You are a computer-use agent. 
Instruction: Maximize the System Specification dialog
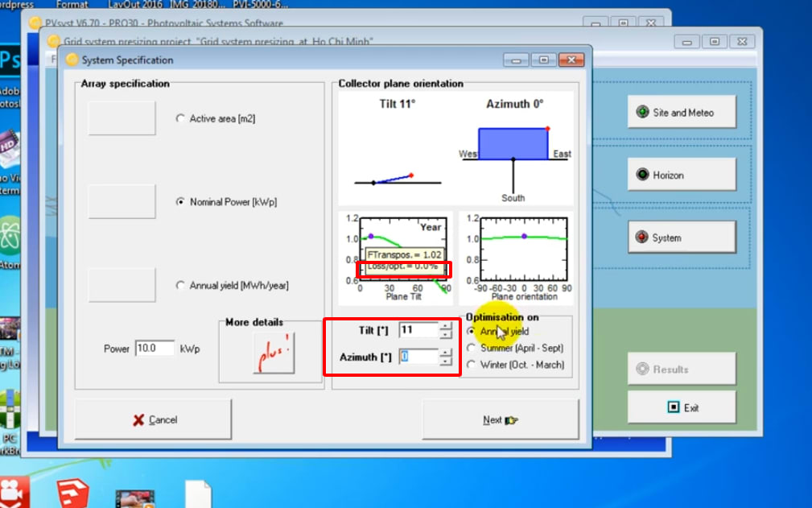coord(544,60)
